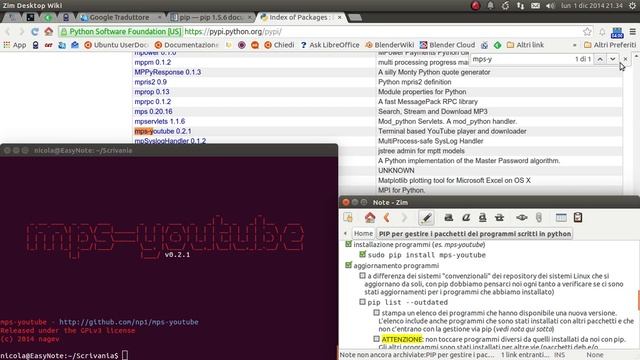This screenshot has height=360, width=640.
Task: Click the find-in-page text field
Action: click(x=522, y=59)
